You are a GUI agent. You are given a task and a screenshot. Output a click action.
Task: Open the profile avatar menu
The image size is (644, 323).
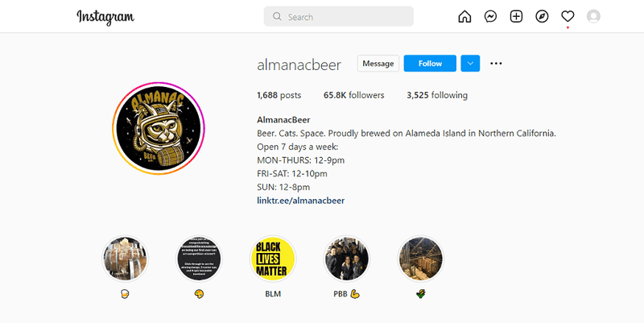(593, 16)
